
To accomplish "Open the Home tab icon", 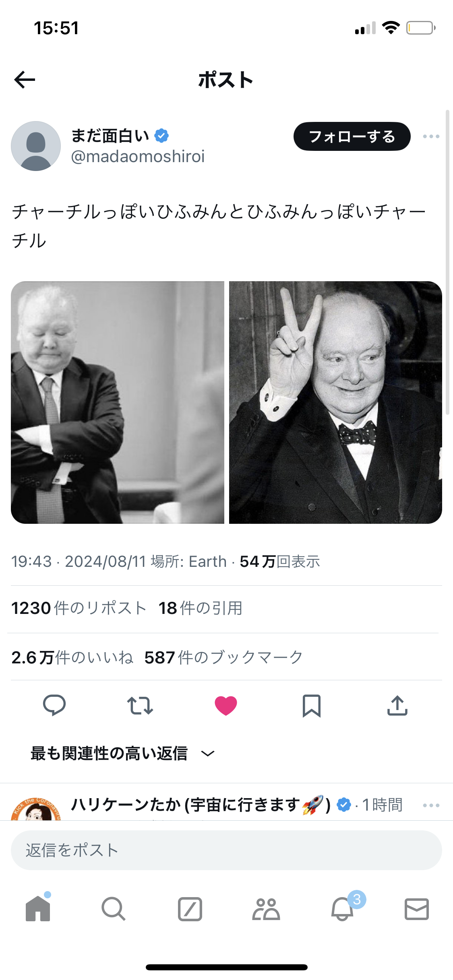I will (x=38, y=908).
